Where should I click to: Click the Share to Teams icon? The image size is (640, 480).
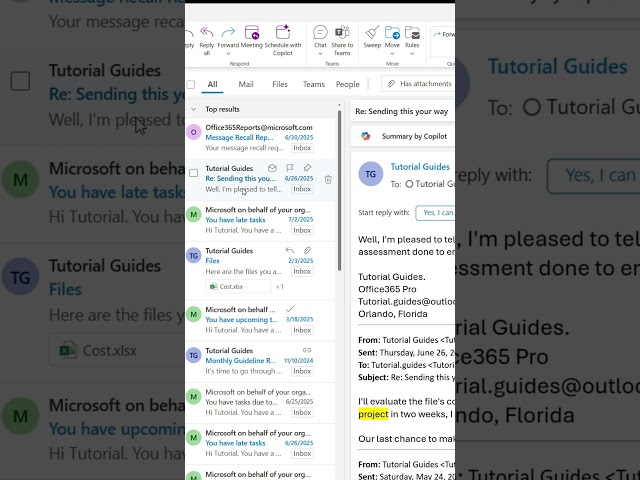[x=342, y=32]
